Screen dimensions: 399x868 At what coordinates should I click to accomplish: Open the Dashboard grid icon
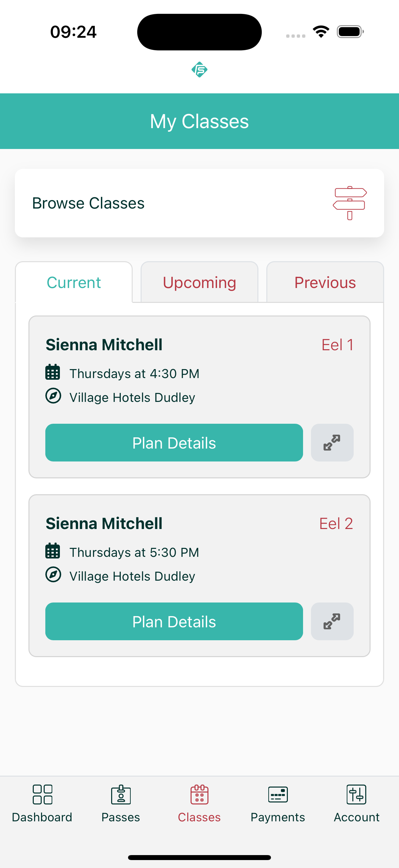coord(42,794)
